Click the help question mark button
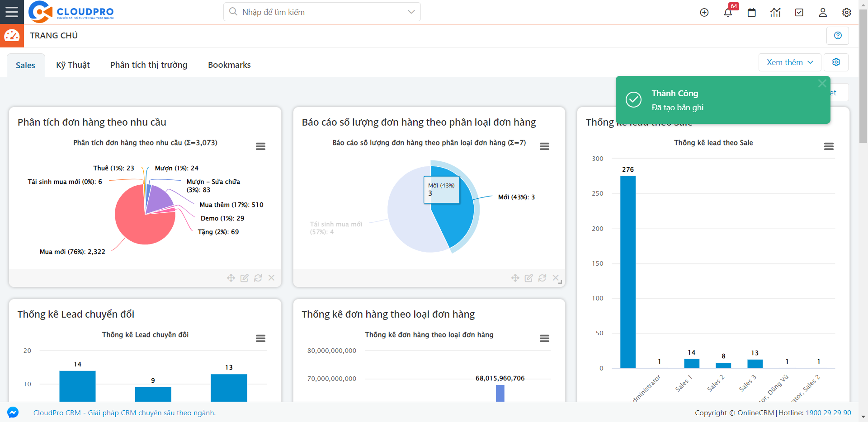The width and height of the screenshot is (868, 422). pos(838,36)
